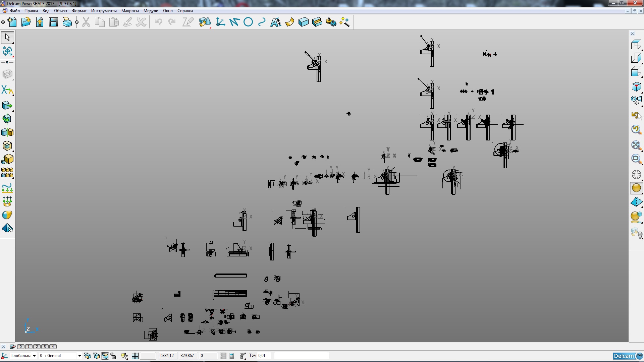Activate the Selection arrow tool
The height and width of the screenshot is (362, 644).
coord(7,37)
